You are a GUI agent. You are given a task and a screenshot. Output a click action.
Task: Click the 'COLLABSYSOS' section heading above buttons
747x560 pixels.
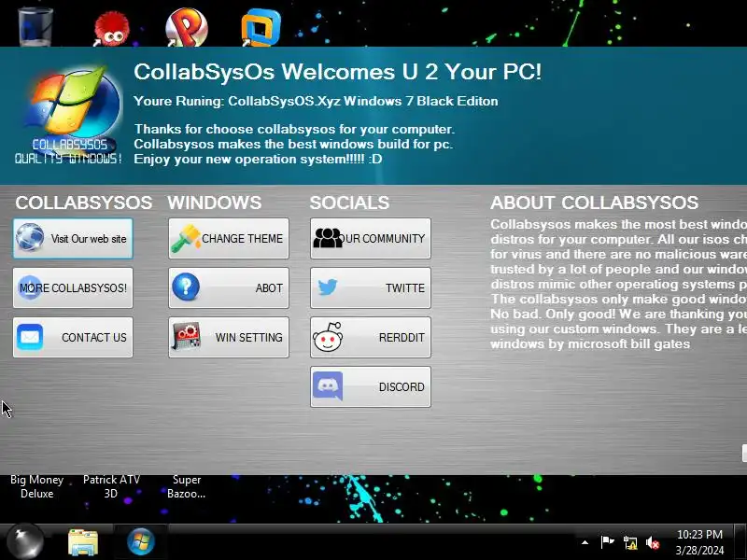[x=84, y=203]
